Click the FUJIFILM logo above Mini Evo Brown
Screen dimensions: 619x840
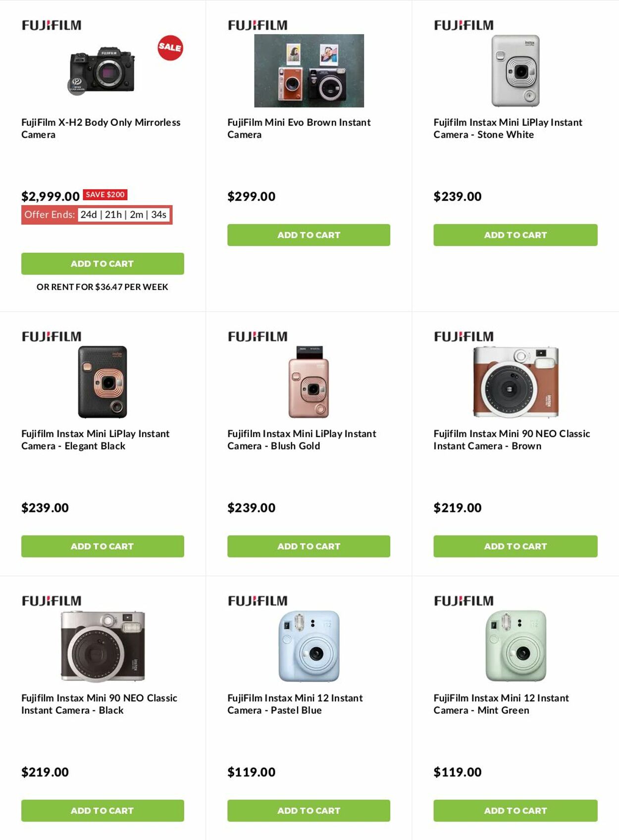click(x=258, y=24)
